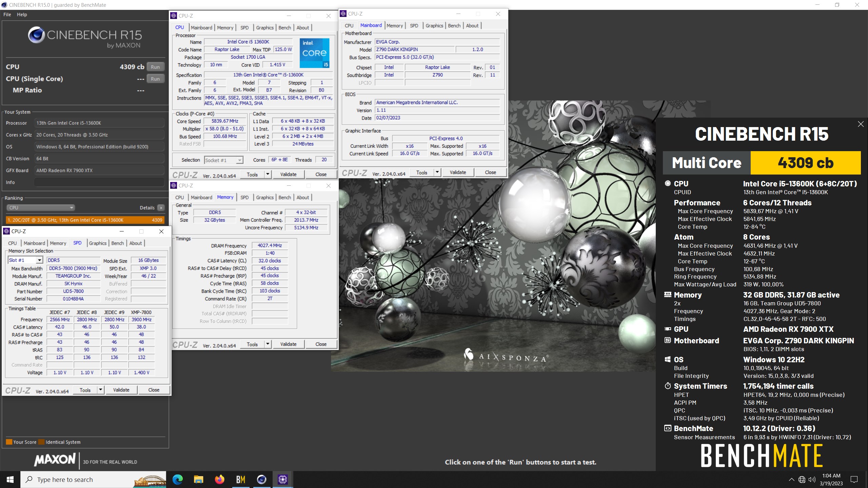Open the network status tray icon
The height and width of the screenshot is (488, 868).
coord(802,480)
